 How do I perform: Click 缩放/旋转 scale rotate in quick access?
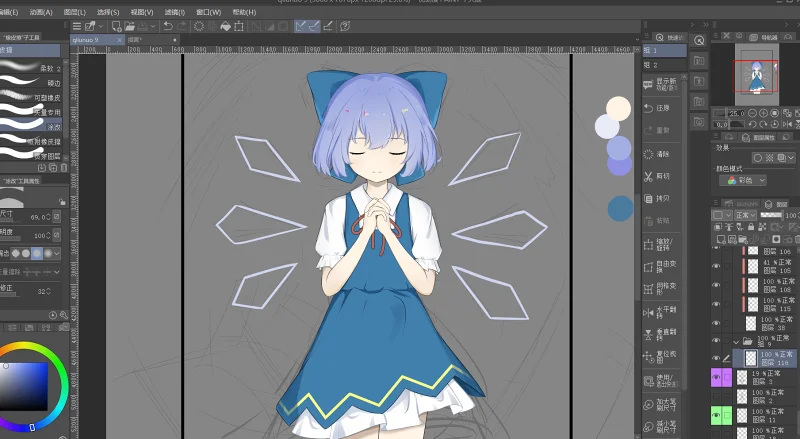[x=661, y=245]
